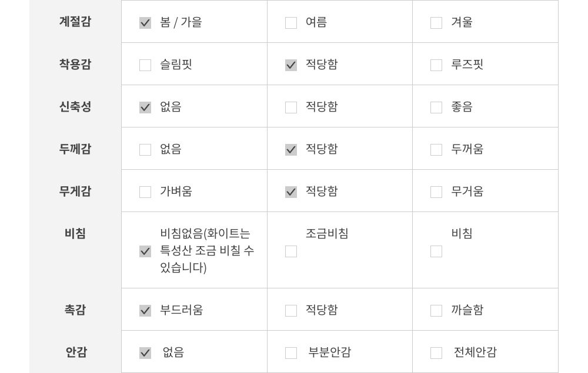Select the 부분안감 checkbox

click(291, 353)
